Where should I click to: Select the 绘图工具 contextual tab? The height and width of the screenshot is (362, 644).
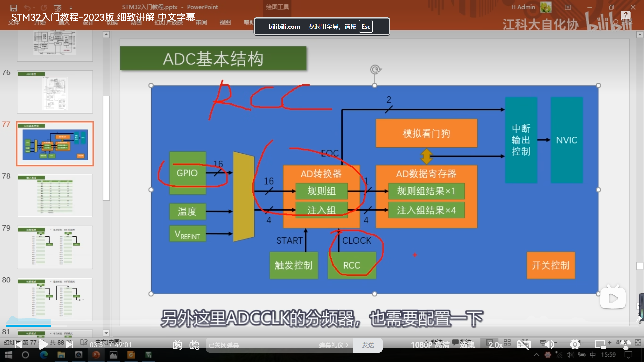pyautogui.click(x=277, y=7)
